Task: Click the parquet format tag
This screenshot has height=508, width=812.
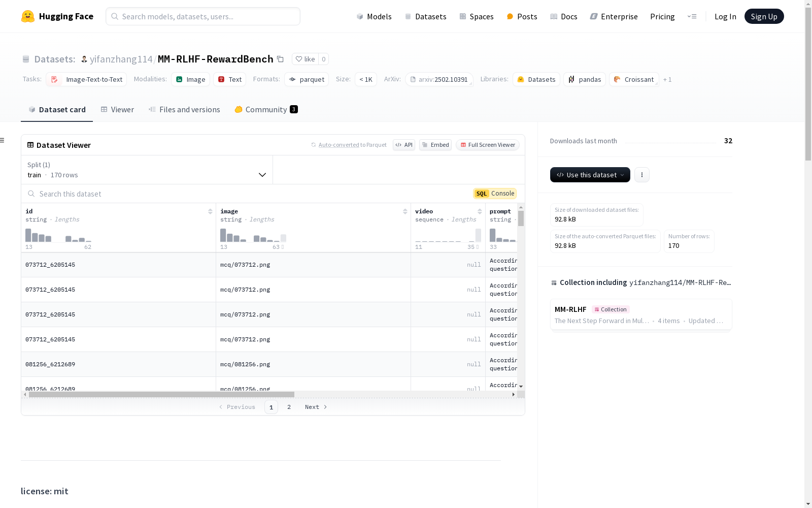Action: (x=307, y=79)
